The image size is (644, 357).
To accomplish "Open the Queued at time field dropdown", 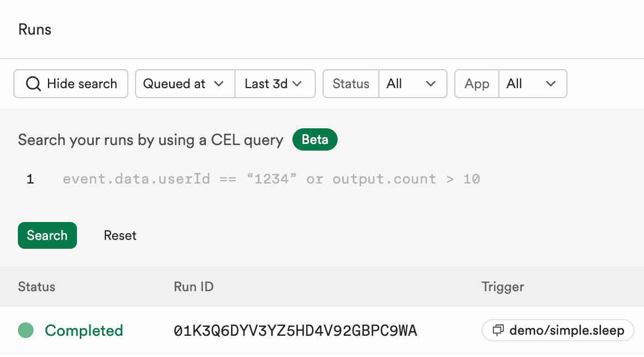I will pos(185,84).
